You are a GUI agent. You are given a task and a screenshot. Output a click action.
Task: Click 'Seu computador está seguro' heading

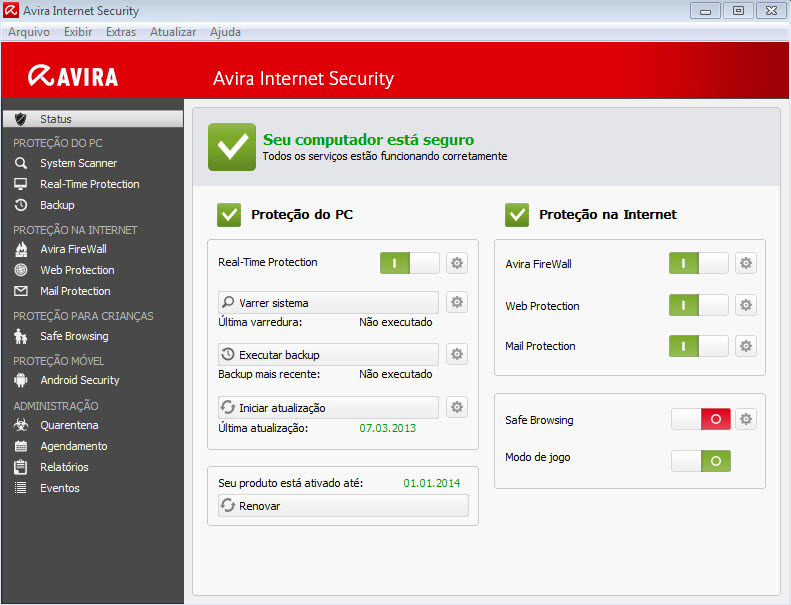coord(369,139)
